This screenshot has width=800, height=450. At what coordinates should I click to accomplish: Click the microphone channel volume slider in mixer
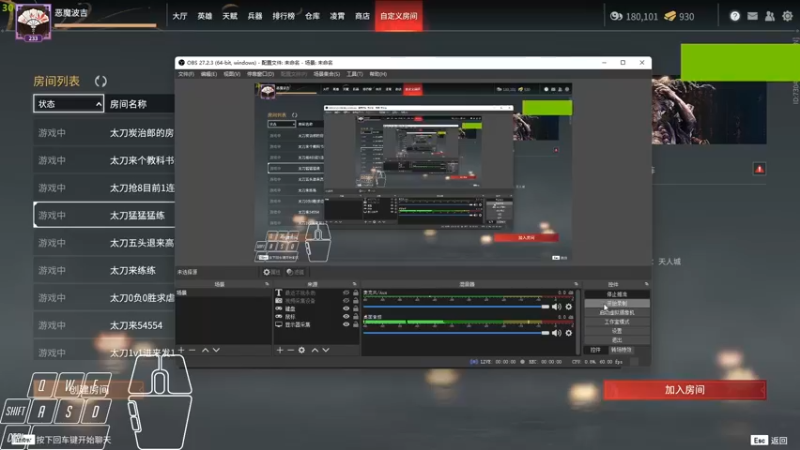coord(456,307)
